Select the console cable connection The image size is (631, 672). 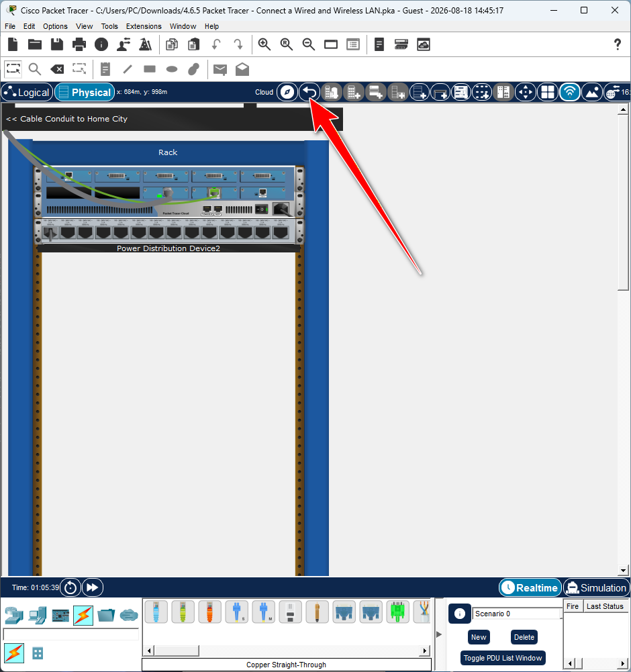156,612
